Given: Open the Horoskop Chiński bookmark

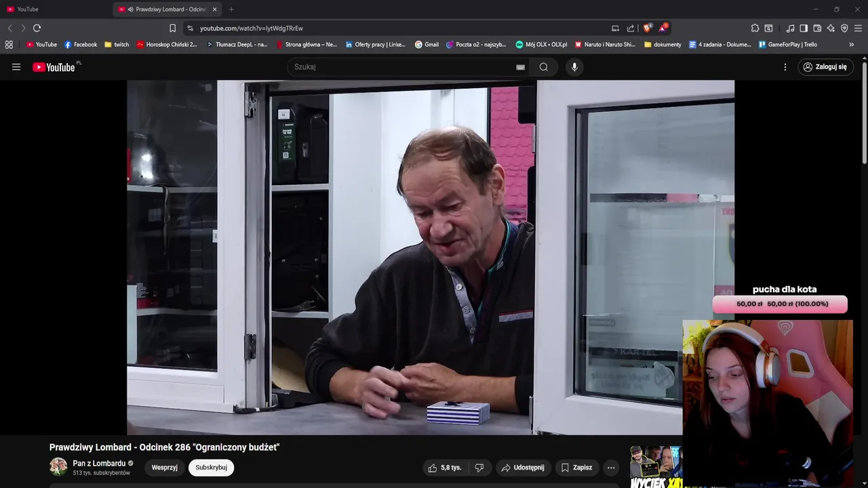Looking at the screenshot, I should click(167, 45).
